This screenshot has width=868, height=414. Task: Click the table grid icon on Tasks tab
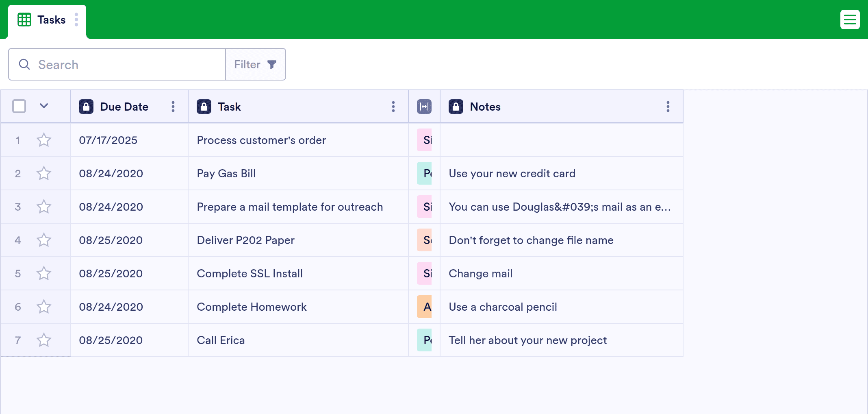click(x=24, y=20)
